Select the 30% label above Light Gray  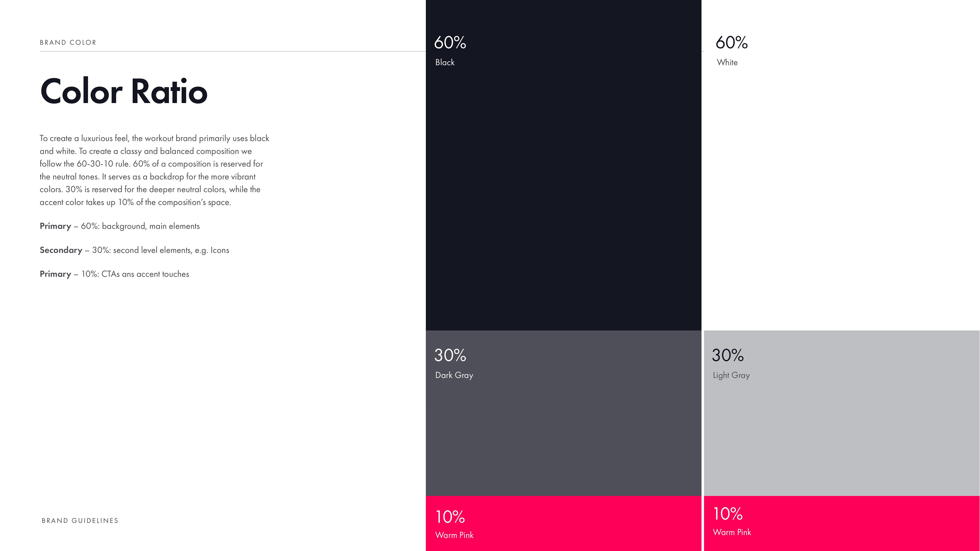pos(727,355)
